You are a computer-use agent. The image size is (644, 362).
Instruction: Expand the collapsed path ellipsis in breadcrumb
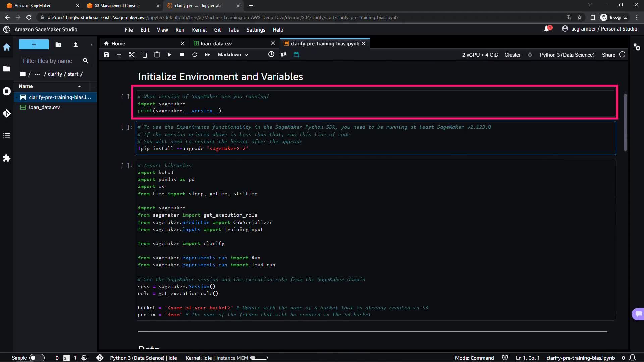pyautogui.click(x=37, y=74)
